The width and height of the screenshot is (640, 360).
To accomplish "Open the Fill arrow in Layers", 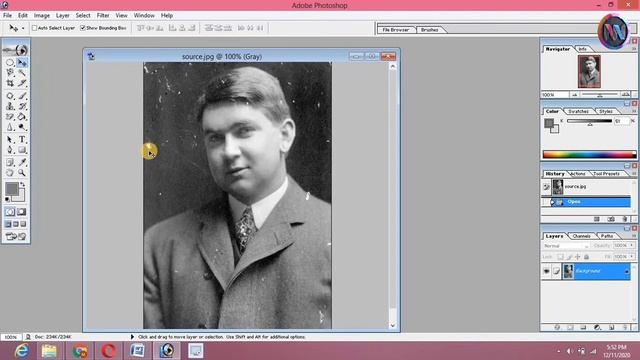I will click(x=632, y=256).
